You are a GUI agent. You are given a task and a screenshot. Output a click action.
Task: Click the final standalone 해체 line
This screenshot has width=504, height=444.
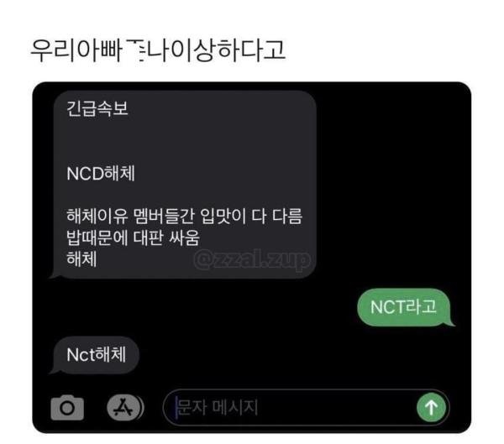[81, 259]
